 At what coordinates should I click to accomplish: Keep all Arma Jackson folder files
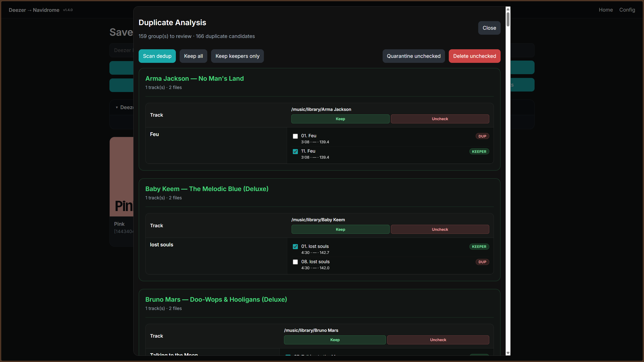pos(340,119)
